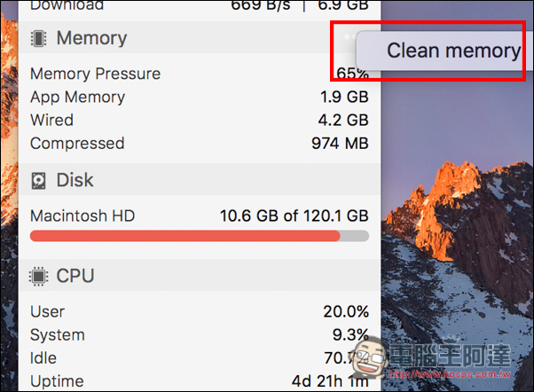This screenshot has height=392, width=534.
Task: Click the Disk drive icon
Action: 38,181
